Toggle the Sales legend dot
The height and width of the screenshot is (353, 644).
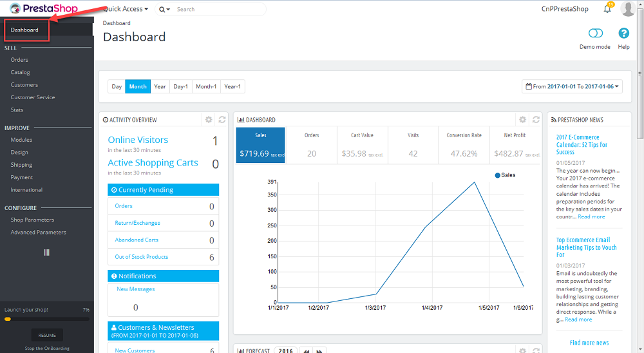coord(497,175)
